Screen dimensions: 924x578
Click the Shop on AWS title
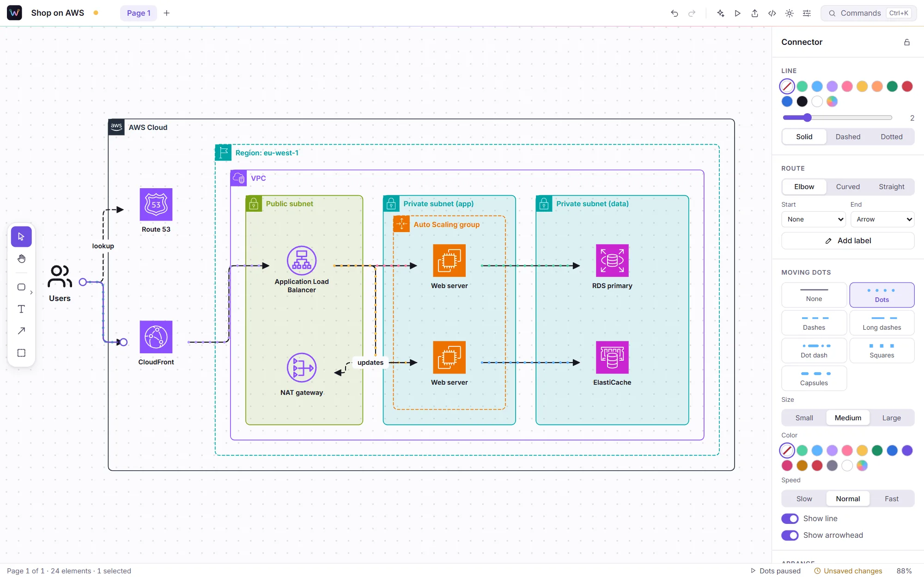point(58,13)
